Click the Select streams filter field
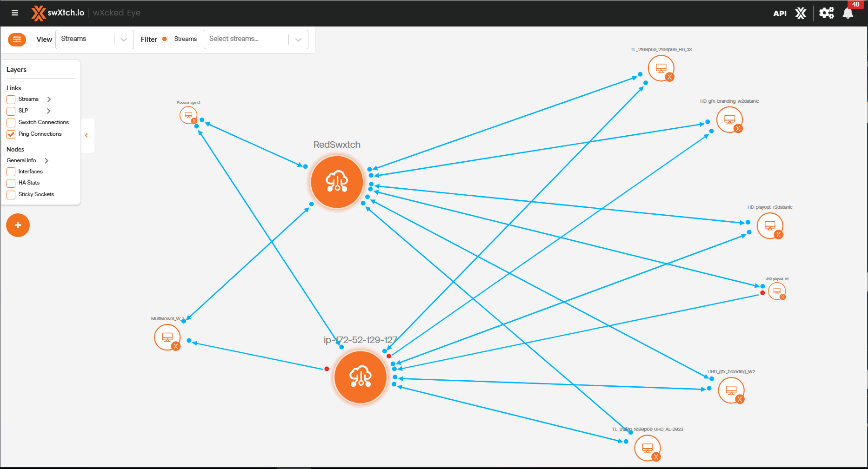Image resolution: width=868 pixels, height=469 pixels. (247, 40)
